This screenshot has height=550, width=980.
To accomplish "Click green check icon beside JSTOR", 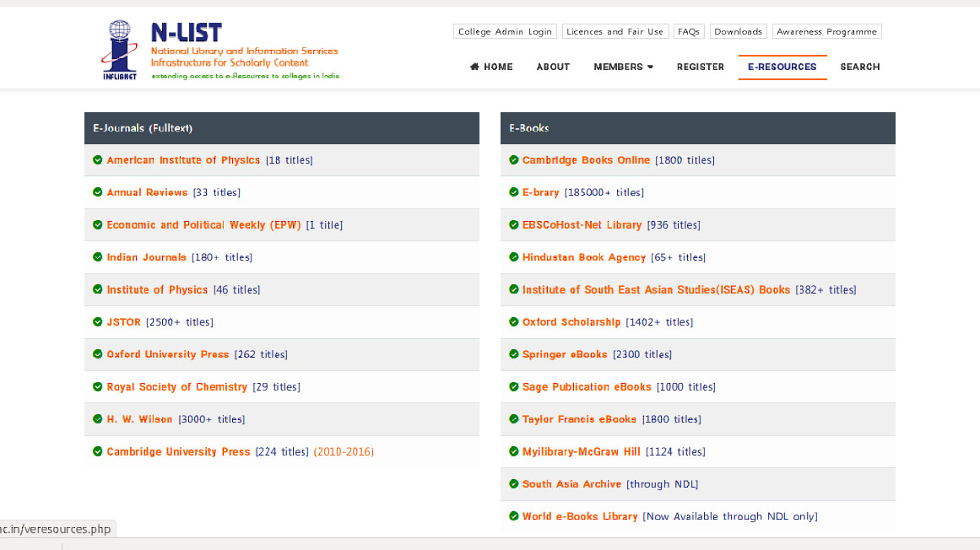I will (x=98, y=322).
